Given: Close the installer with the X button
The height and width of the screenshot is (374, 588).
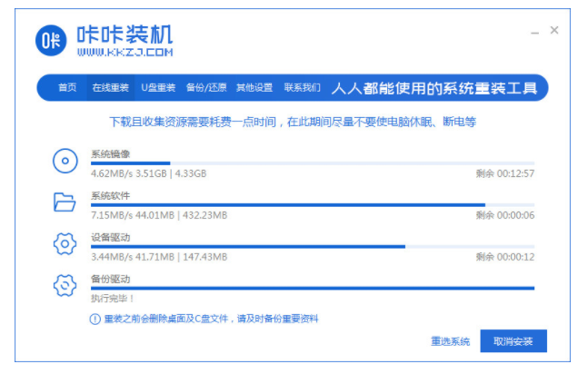Looking at the screenshot, I should tap(554, 31).
